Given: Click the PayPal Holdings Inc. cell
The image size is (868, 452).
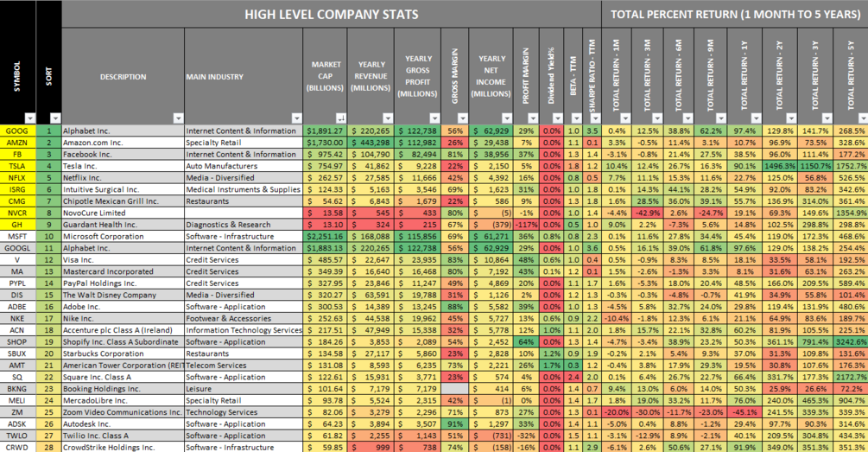Looking at the screenshot, I should coord(123,283).
